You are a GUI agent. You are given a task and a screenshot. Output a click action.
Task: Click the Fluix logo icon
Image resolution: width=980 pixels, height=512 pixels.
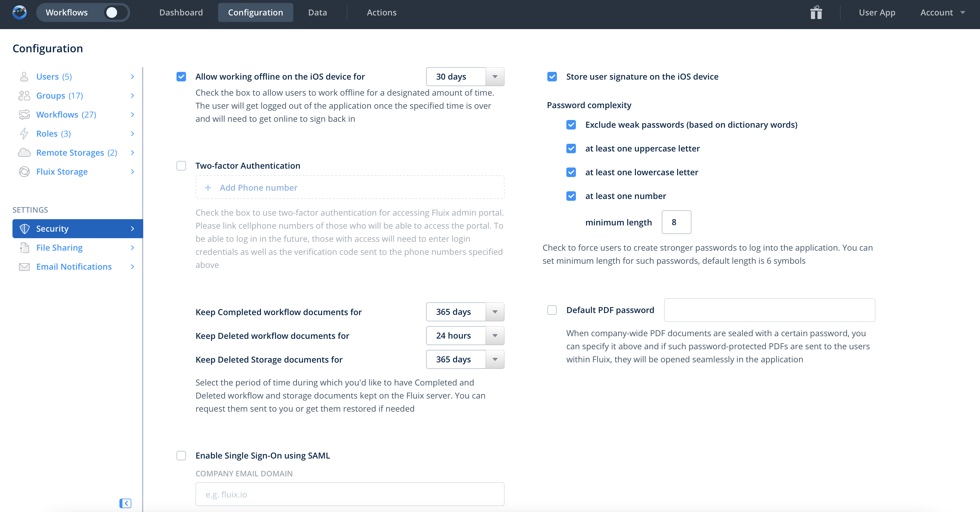[x=19, y=12]
